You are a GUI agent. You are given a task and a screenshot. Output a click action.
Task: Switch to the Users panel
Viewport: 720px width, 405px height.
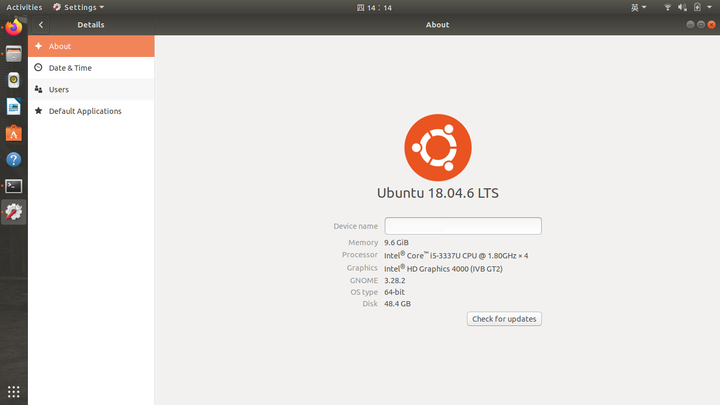(x=91, y=90)
